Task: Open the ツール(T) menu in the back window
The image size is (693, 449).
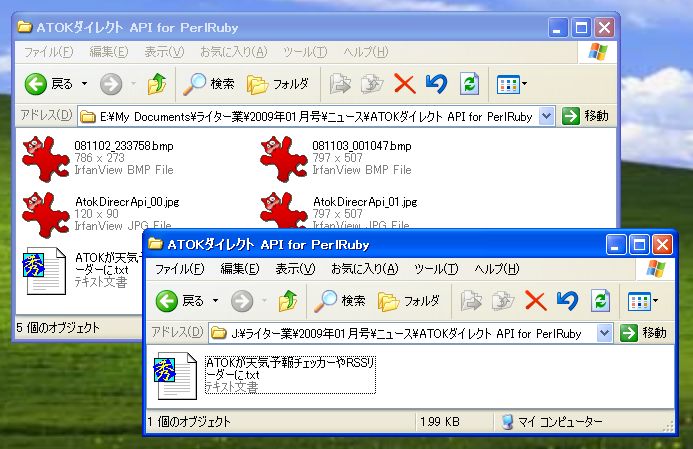Action: coord(305,52)
